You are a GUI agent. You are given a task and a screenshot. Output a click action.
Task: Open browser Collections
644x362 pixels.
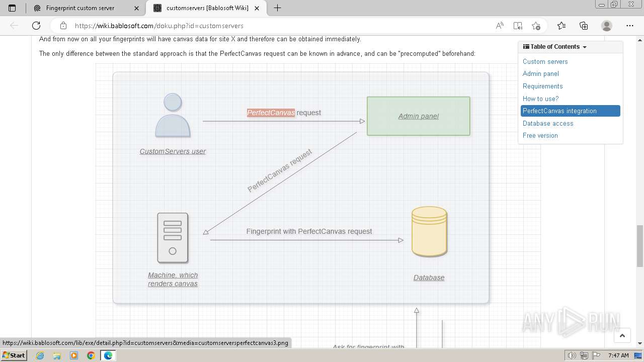[584, 26]
